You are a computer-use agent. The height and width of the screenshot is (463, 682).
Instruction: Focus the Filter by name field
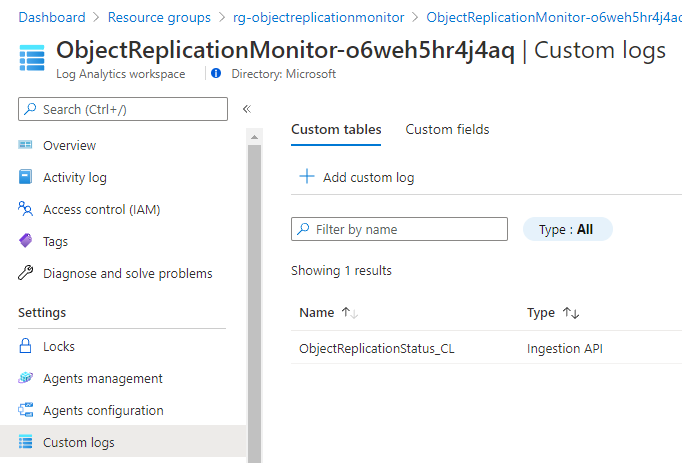399,229
